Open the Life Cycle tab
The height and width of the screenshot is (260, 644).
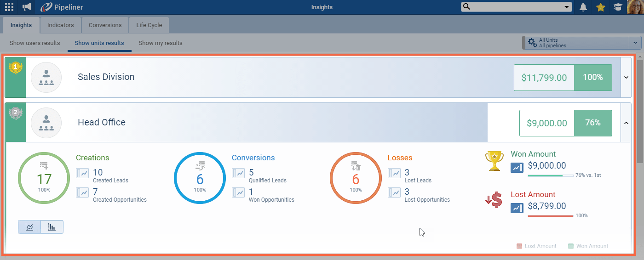pos(149,25)
